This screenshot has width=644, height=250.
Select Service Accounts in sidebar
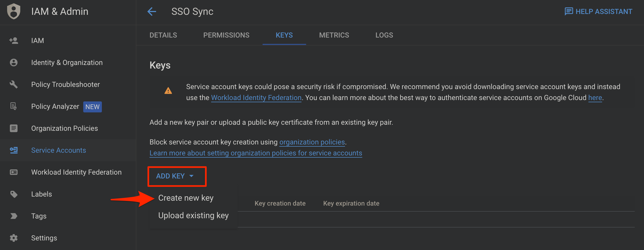[x=59, y=150]
